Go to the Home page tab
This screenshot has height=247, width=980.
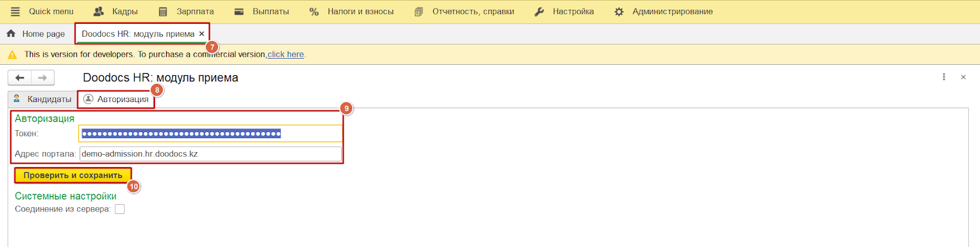[x=36, y=34]
